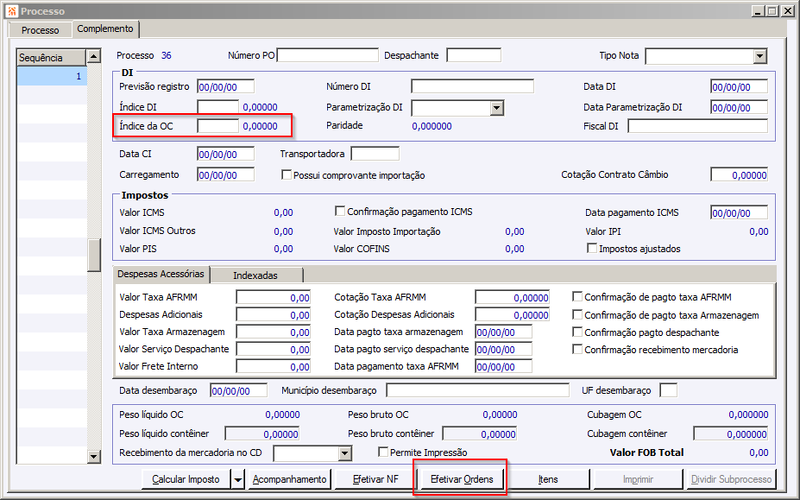Click the Carregamento date field

point(226,174)
